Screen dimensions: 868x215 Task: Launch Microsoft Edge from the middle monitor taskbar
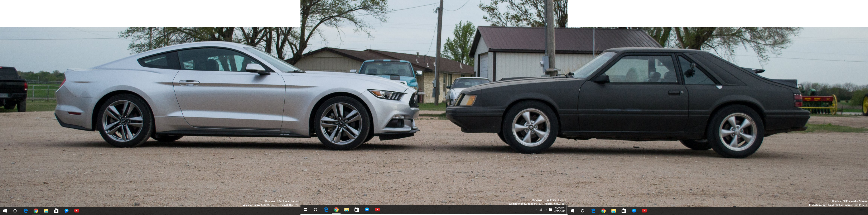pyautogui.click(x=326, y=210)
